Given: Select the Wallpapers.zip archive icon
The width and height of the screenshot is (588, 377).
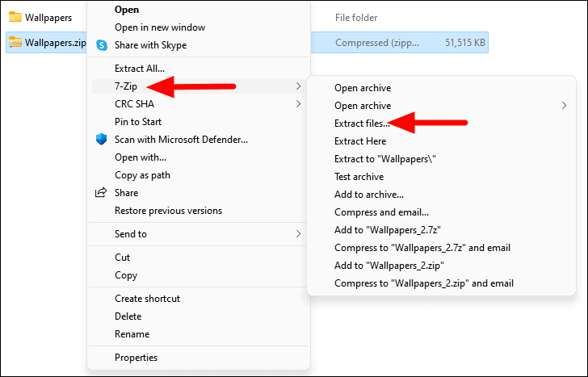Looking at the screenshot, I should tap(15, 42).
